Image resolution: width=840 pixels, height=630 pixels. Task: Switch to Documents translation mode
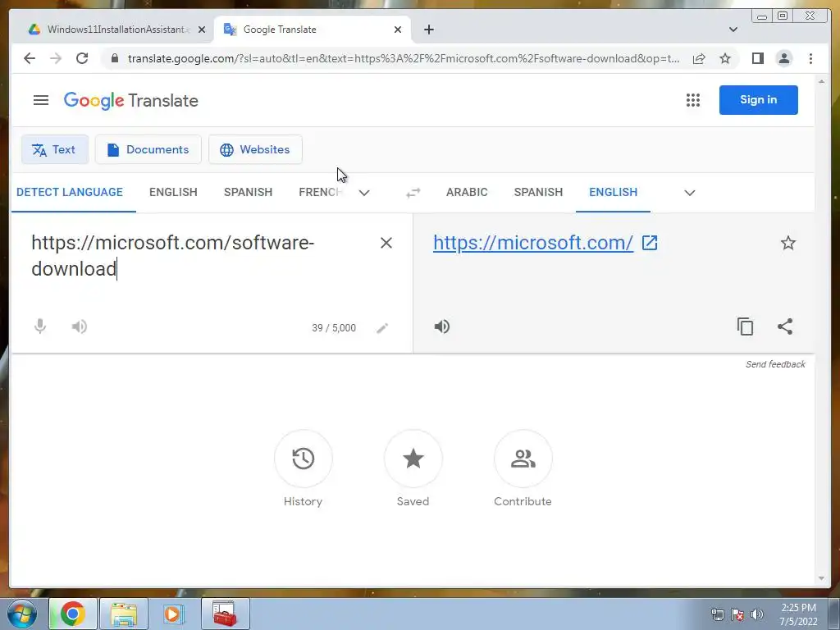(x=148, y=149)
